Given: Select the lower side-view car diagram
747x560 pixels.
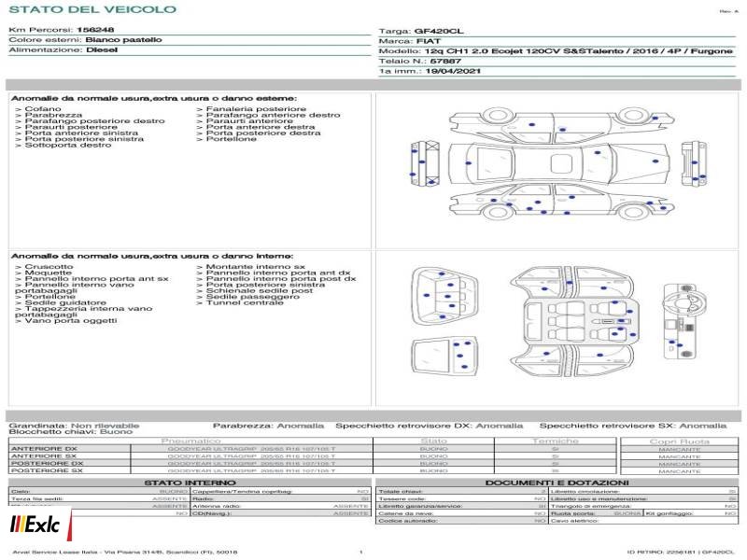Looking at the screenshot, I should coord(561,202).
